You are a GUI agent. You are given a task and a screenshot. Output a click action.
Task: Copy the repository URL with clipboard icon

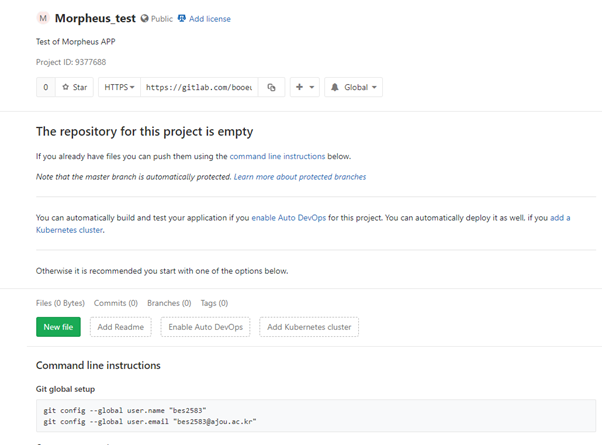tap(271, 88)
